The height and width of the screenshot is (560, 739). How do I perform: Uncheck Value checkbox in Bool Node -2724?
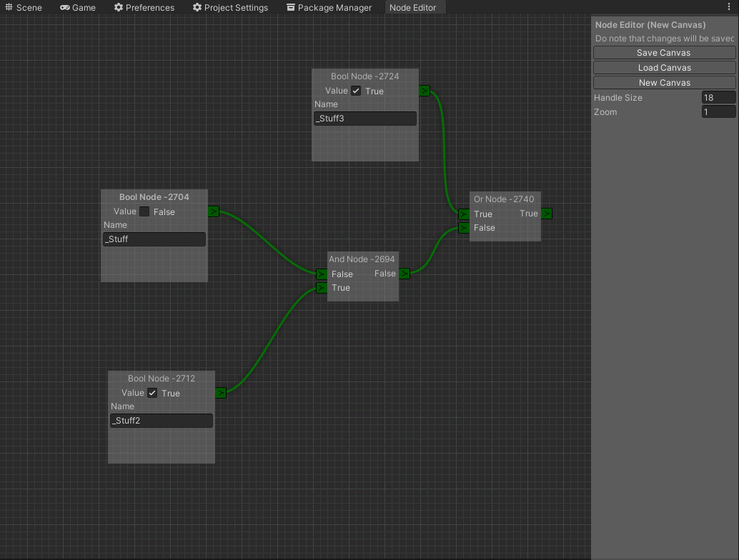356,91
